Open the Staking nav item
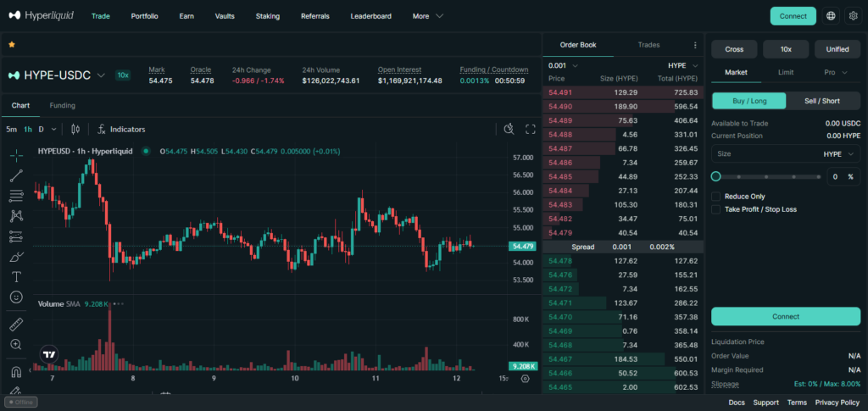 pos(267,16)
